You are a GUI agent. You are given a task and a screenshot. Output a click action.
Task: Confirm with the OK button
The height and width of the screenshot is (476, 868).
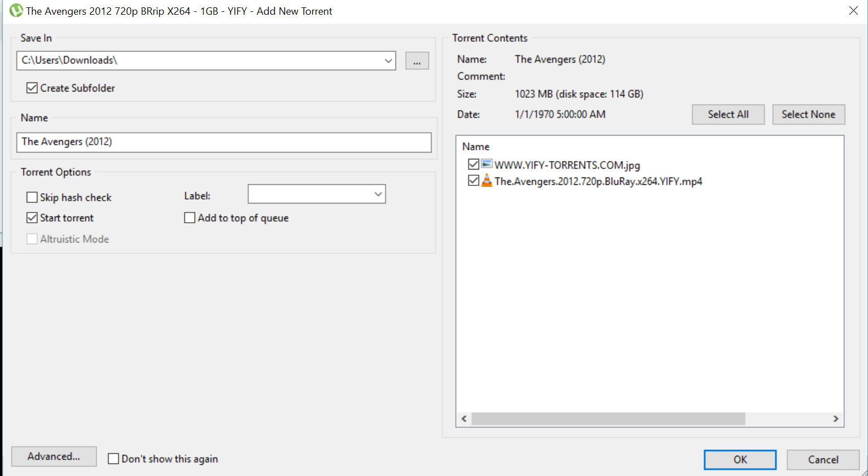coord(740,460)
